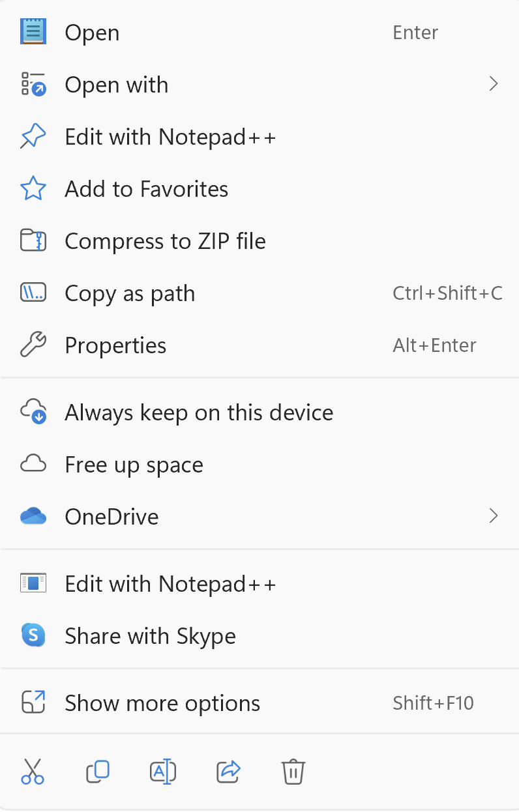The image size is (519, 812).
Task: Select the Delete trash icon
Action: (293, 772)
